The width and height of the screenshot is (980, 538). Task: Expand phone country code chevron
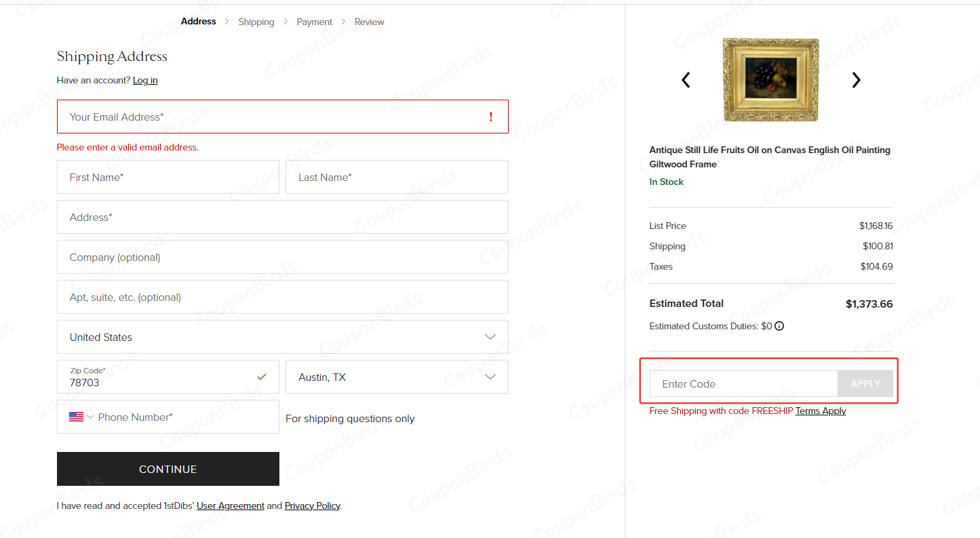click(x=90, y=417)
